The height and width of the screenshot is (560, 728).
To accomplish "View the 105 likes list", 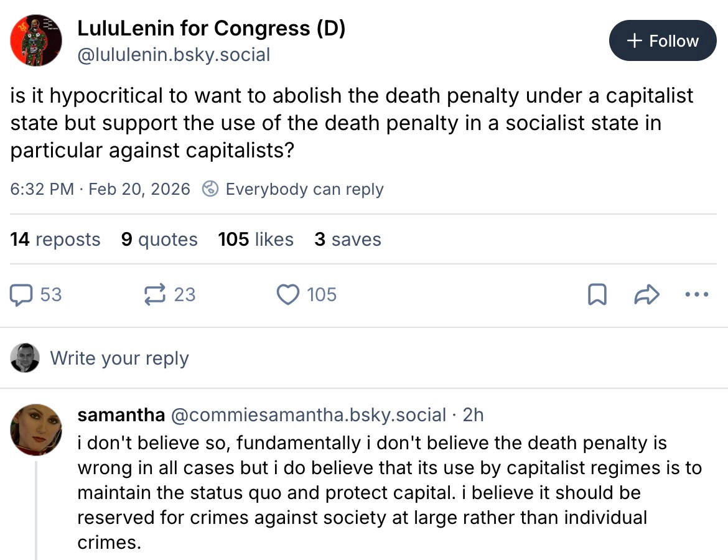I will 256,240.
